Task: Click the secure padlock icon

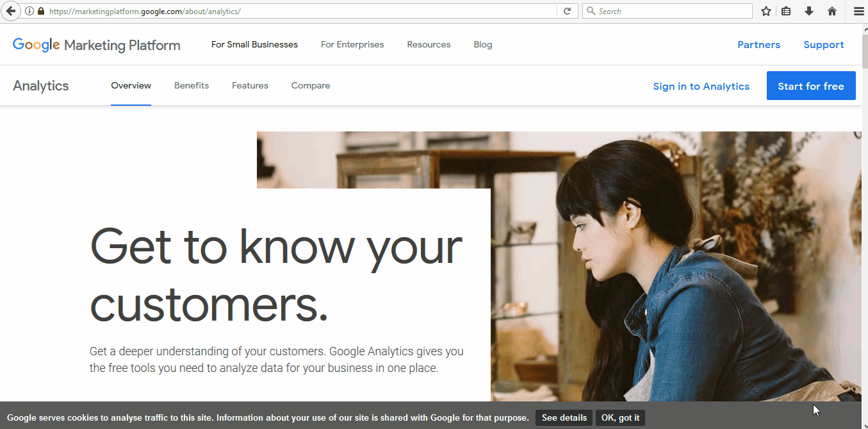Action: [x=41, y=11]
